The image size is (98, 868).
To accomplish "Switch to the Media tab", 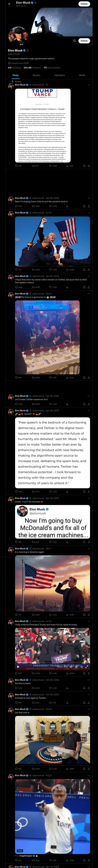I will [x=82, y=75].
